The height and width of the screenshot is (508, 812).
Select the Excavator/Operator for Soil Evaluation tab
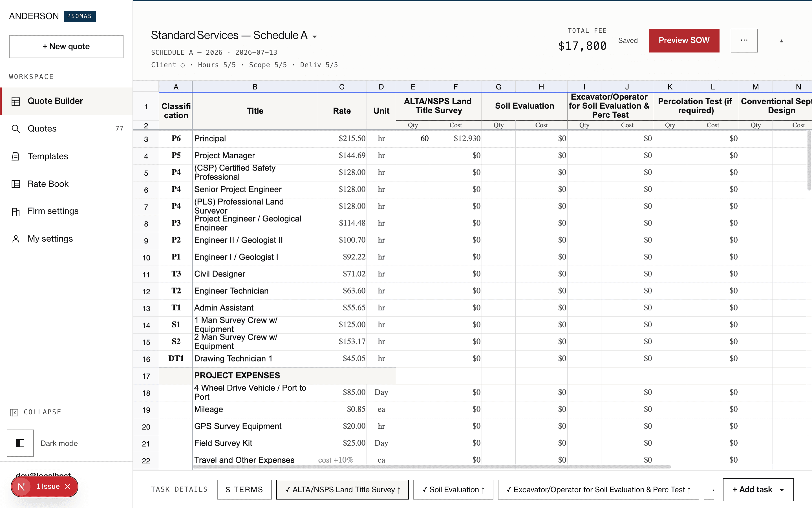[598, 490]
